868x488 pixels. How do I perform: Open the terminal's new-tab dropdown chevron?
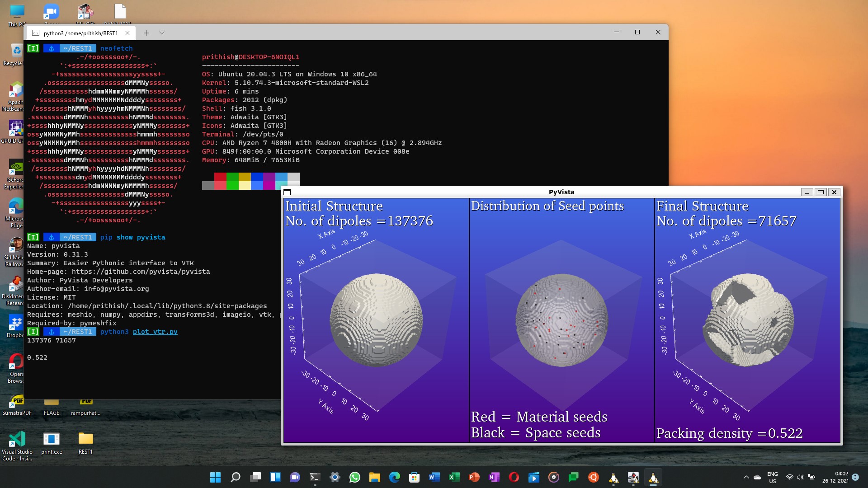[161, 33]
